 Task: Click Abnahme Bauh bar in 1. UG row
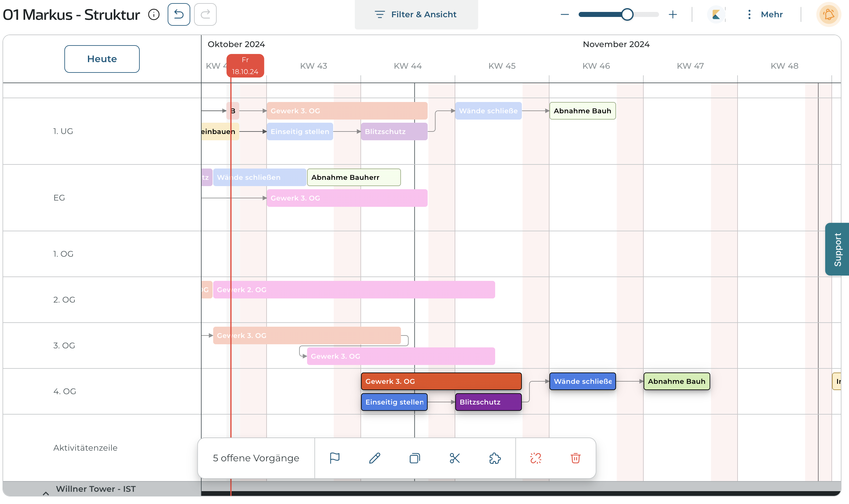tap(583, 111)
